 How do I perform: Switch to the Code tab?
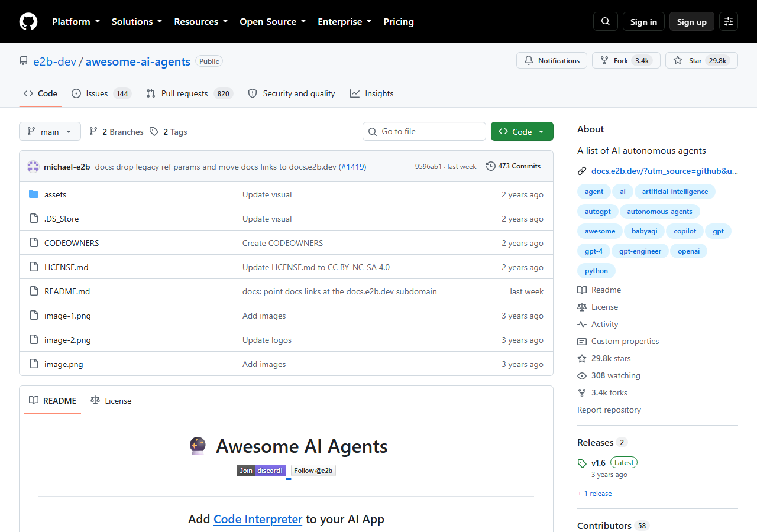click(40, 93)
